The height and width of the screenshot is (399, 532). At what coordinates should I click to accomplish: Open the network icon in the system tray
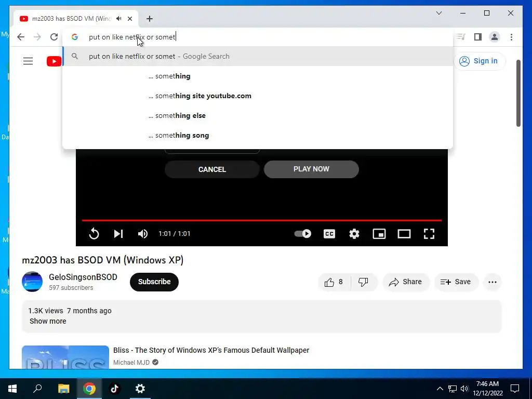tap(453, 389)
